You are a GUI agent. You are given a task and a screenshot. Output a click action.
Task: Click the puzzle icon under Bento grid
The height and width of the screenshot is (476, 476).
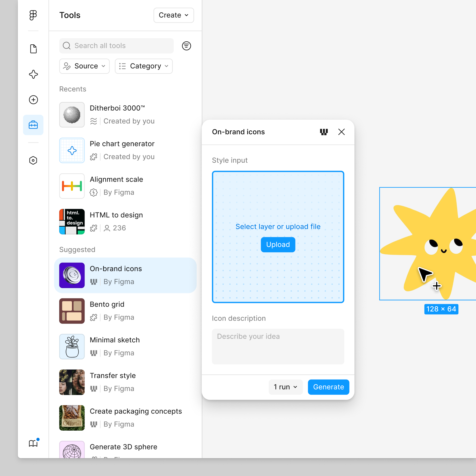pyautogui.click(x=93, y=317)
